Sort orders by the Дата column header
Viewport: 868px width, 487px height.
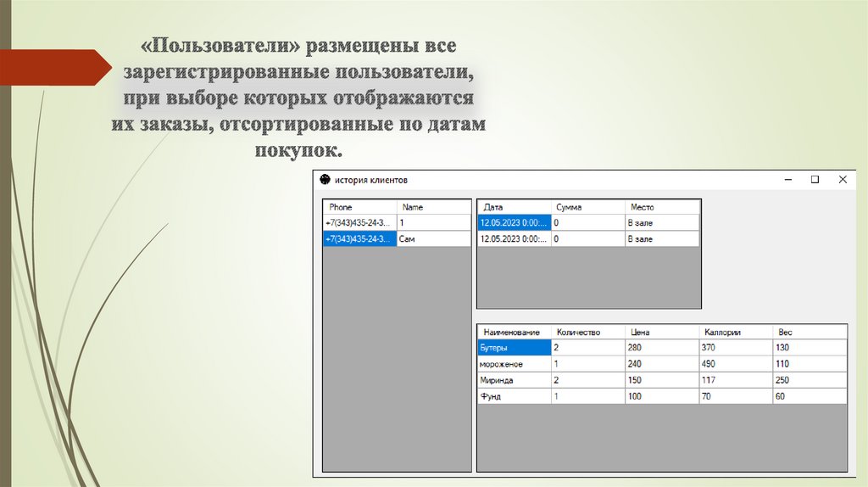(514, 207)
